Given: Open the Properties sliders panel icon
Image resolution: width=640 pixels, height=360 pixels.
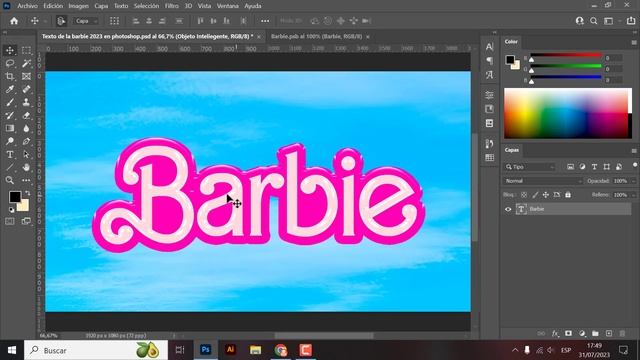Looking at the screenshot, I should (x=489, y=95).
